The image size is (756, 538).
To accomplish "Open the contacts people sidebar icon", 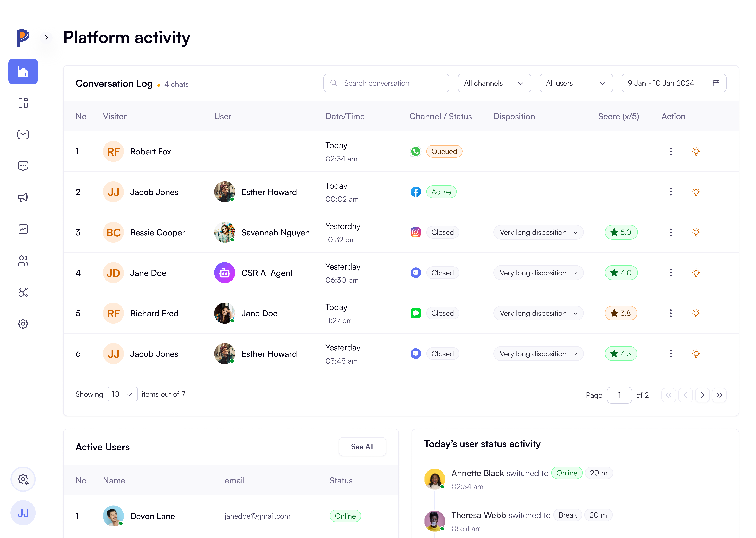I will pos(23,261).
